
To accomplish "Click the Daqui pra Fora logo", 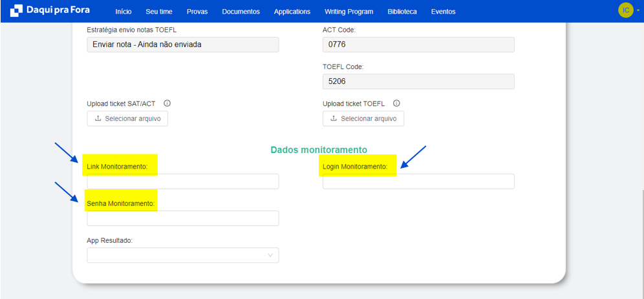I will tap(50, 11).
